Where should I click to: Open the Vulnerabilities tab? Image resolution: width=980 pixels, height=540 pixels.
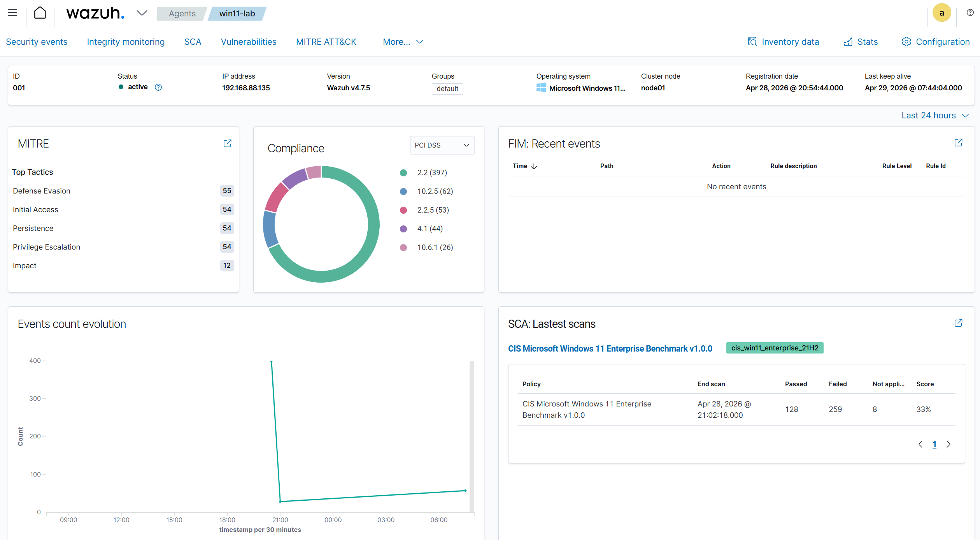pos(249,42)
